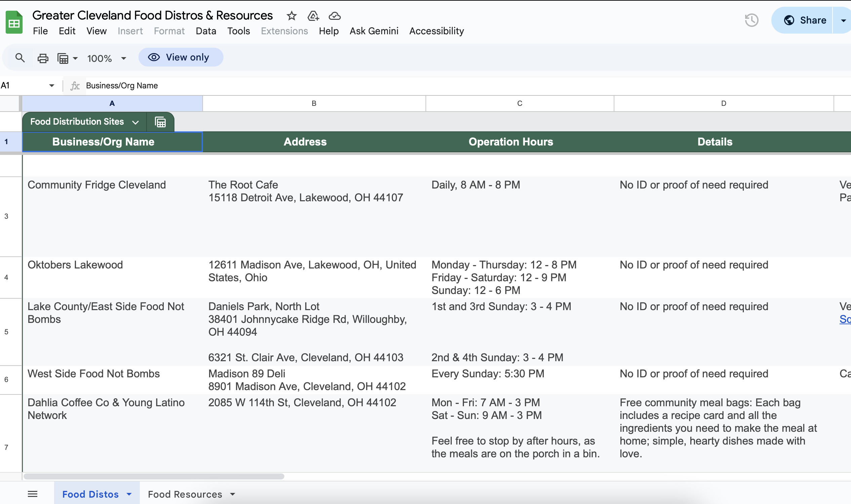Switch to the Food Resources sheet tab
Image resolution: width=851 pixels, height=504 pixels.
point(185,494)
